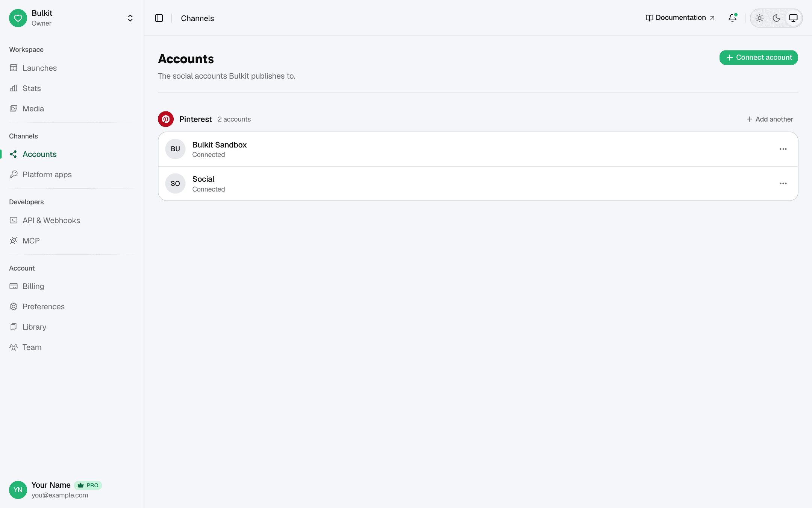Screen dimensions: 812x508
Task: Click the Accounts page heading
Action: 186,59
